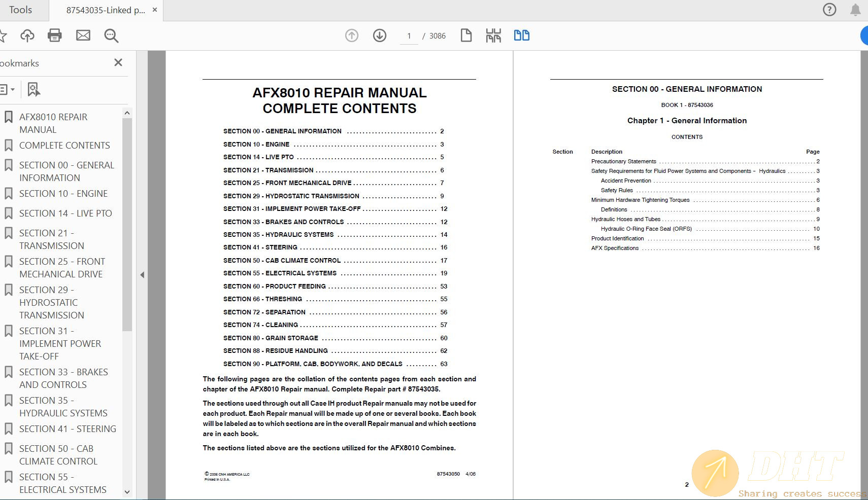The width and height of the screenshot is (868, 500).
Task: Open bookmark SECTION 31 - IMPLEMENT POWER TAKE-OFF
Action: [x=60, y=344]
